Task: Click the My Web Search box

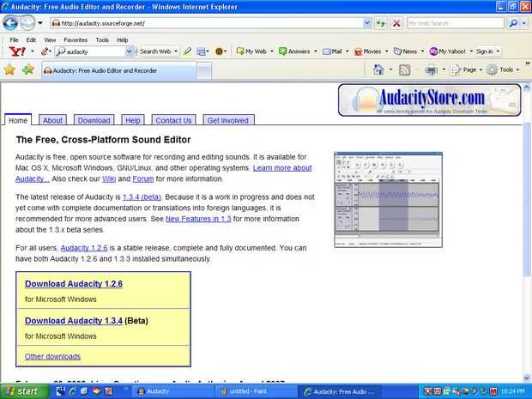Action: [456, 23]
